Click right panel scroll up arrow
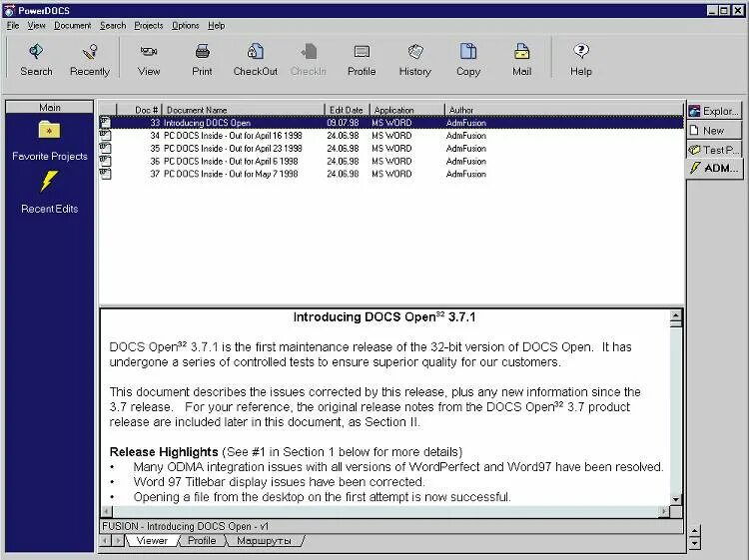Viewport: 749px width, 560px height. click(694, 531)
